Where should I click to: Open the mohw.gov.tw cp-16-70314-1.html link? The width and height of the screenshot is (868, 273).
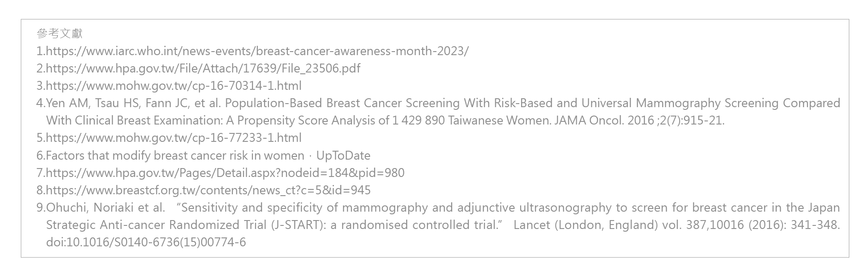pyautogui.click(x=174, y=86)
